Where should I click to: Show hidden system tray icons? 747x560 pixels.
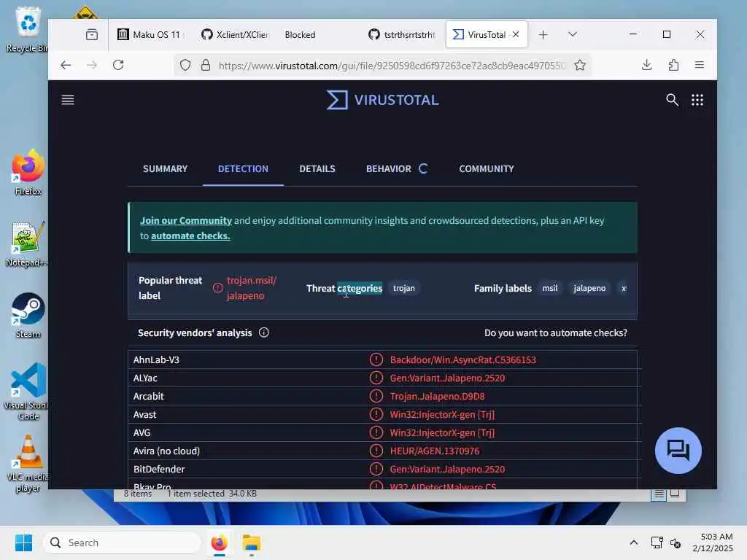pyautogui.click(x=634, y=542)
